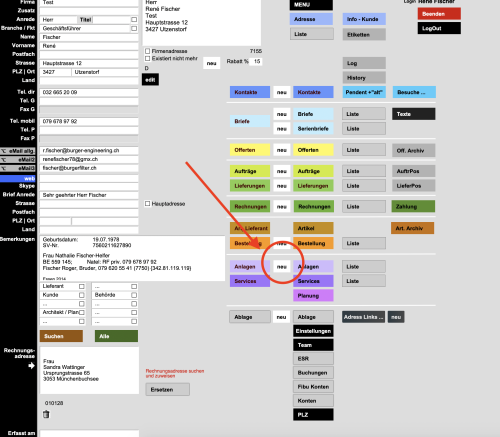Screen dimensions: 500x437
Task: Click the black edit button
Action: pyautogui.click(x=150, y=80)
